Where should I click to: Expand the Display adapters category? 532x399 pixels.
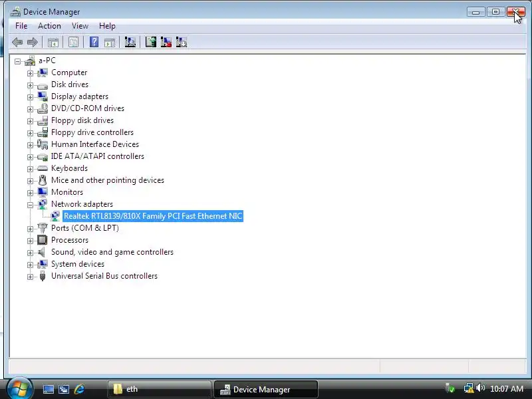coord(30,97)
